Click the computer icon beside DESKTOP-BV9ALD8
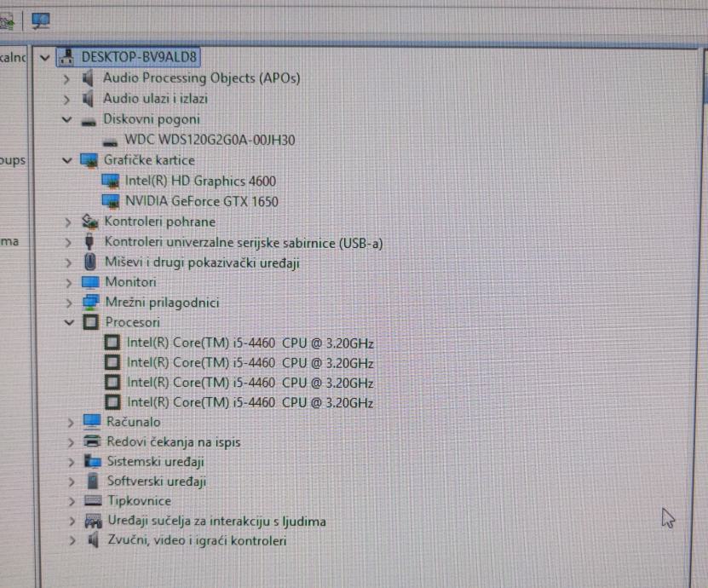The height and width of the screenshot is (588, 708). 66,57
